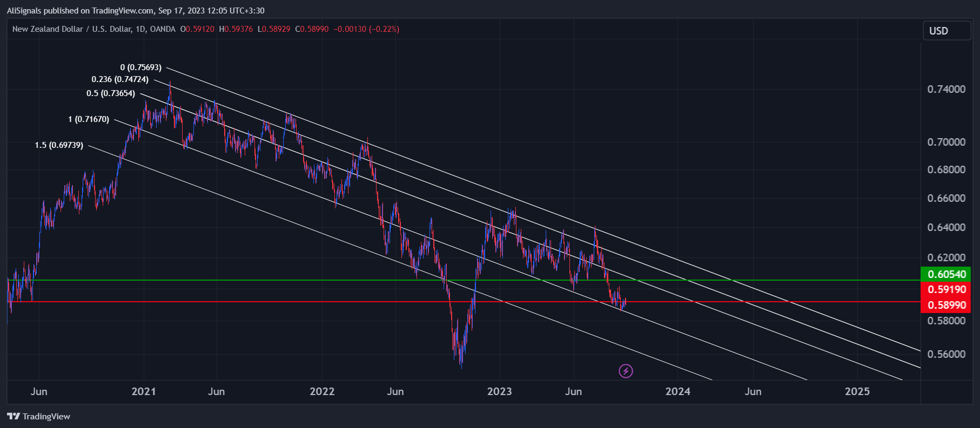Image resolution: width=980 pixels, height=428 pixels.
Task: Click the 2021 label on time axis
Action: (x=144, y=391)
